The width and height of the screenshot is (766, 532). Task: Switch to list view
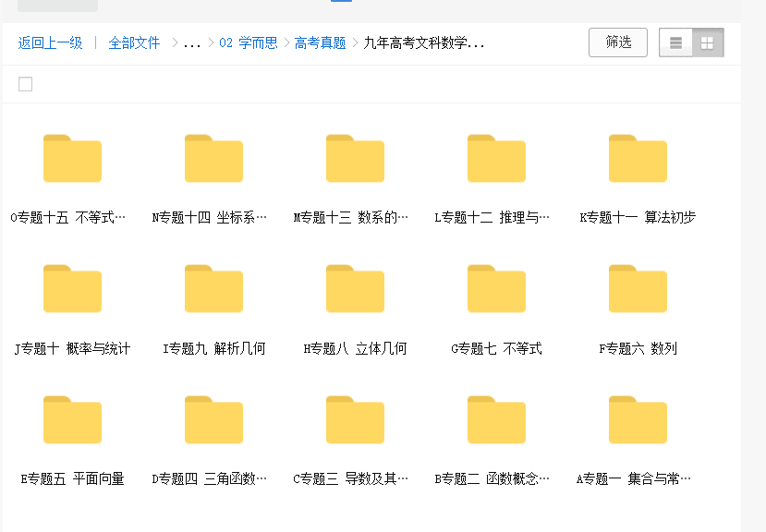[x=675, y=43]
